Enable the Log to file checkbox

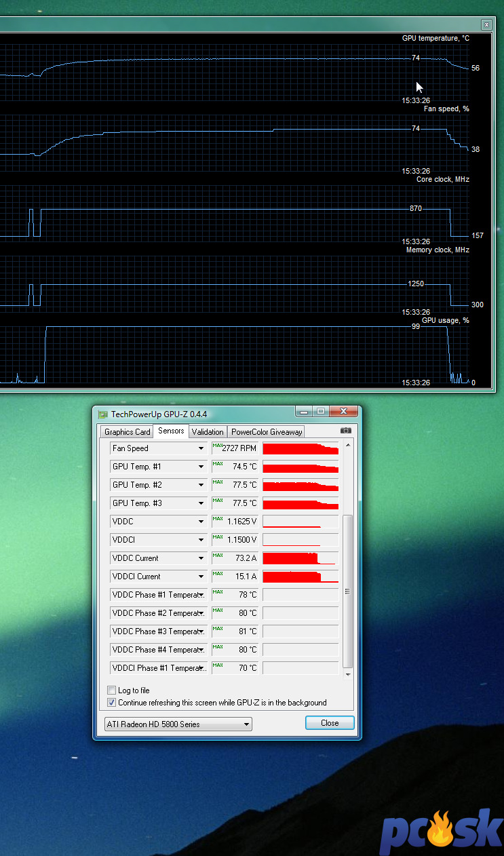pyautogui.click(x=112, y=690)
